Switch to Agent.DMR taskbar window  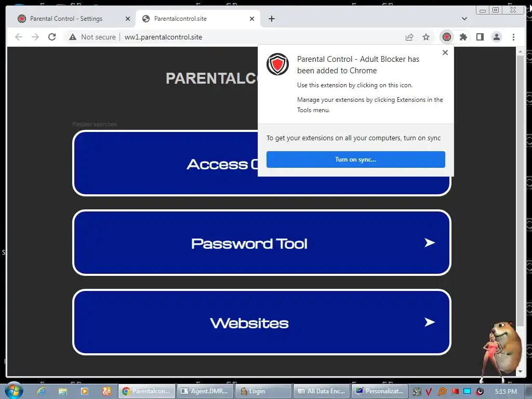pyautogui.click(x=205, y=391)
